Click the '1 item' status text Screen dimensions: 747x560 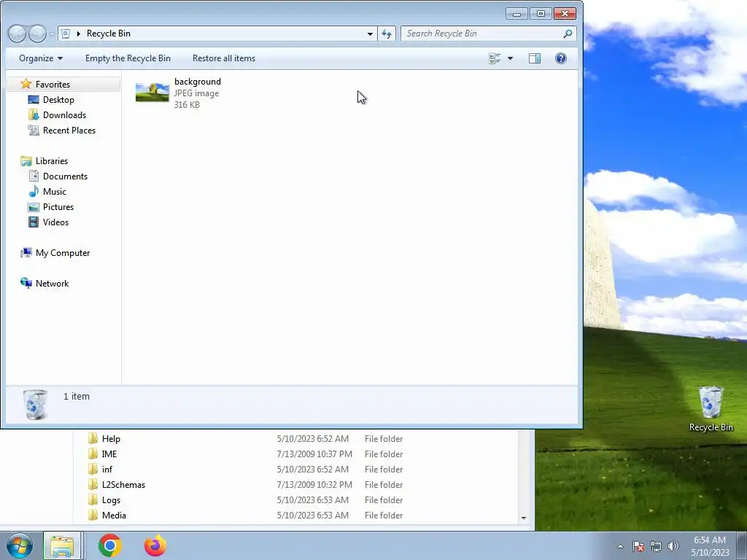point(76,396)
